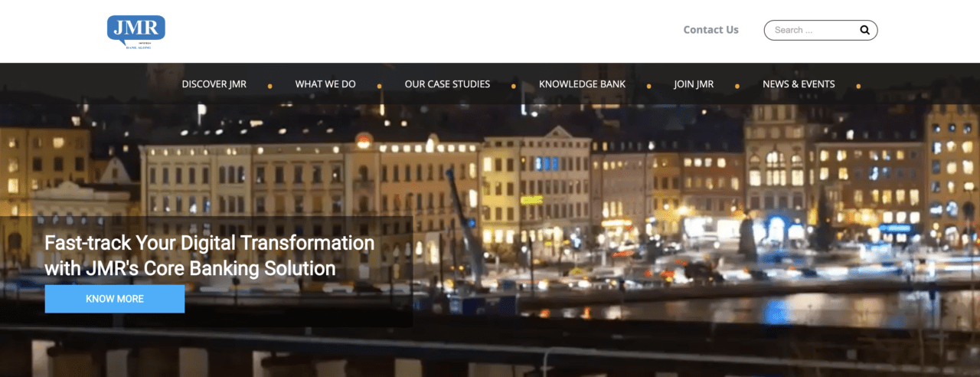Click the orange dot after DISCOVER JMR

coord(270,87)
